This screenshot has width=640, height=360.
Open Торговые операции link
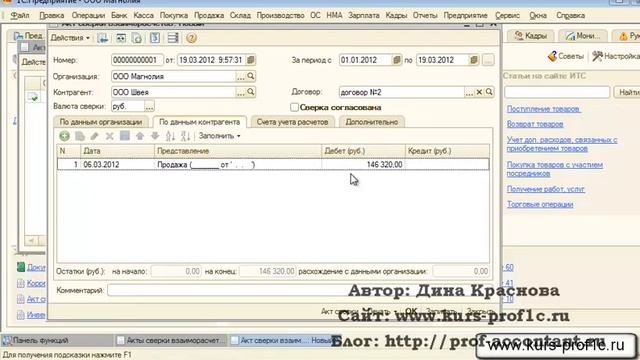540,204
